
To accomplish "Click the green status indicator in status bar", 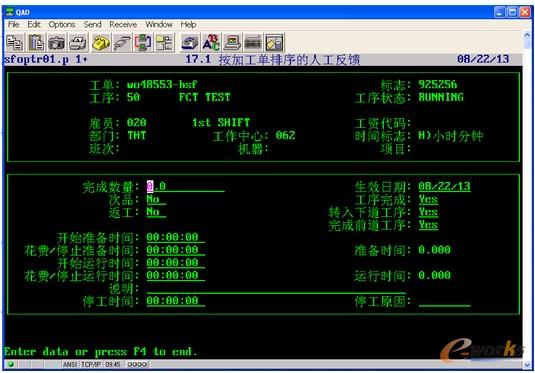I will point(11,364).
